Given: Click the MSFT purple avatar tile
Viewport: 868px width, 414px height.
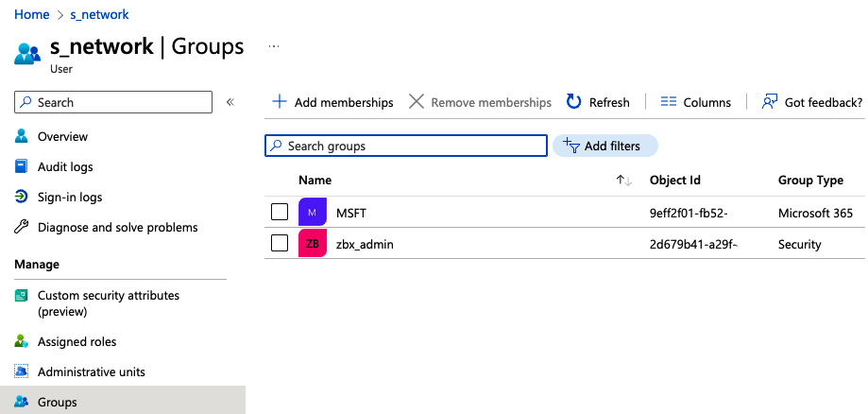Looking at the screenshot, I should tap(313, 213).
